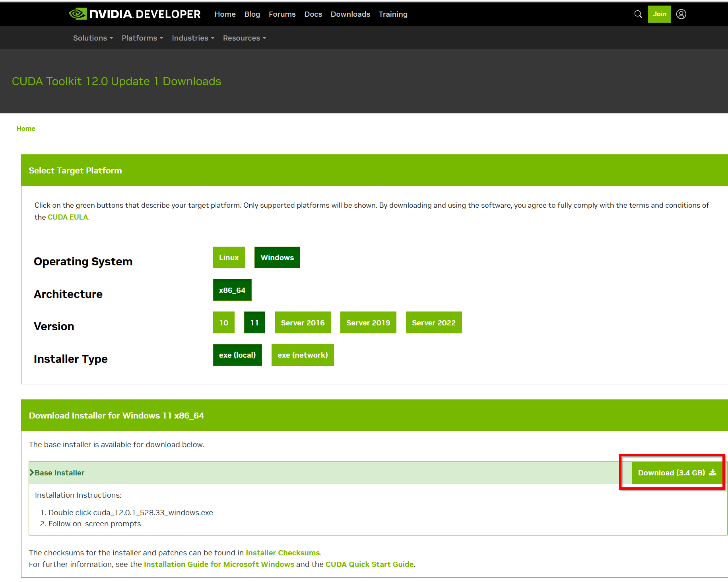Expand the Solutions dropdown
This screenshot has height=582, width=728.
(93, 38)
